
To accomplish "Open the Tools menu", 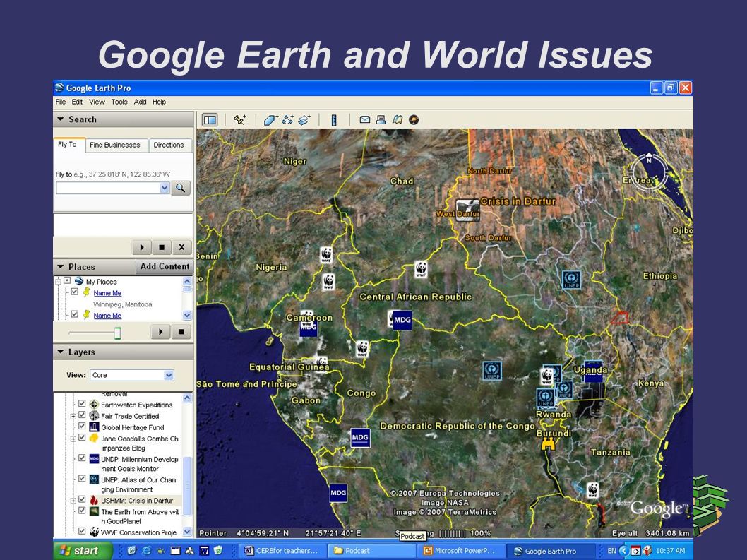I will click(119, 102).
